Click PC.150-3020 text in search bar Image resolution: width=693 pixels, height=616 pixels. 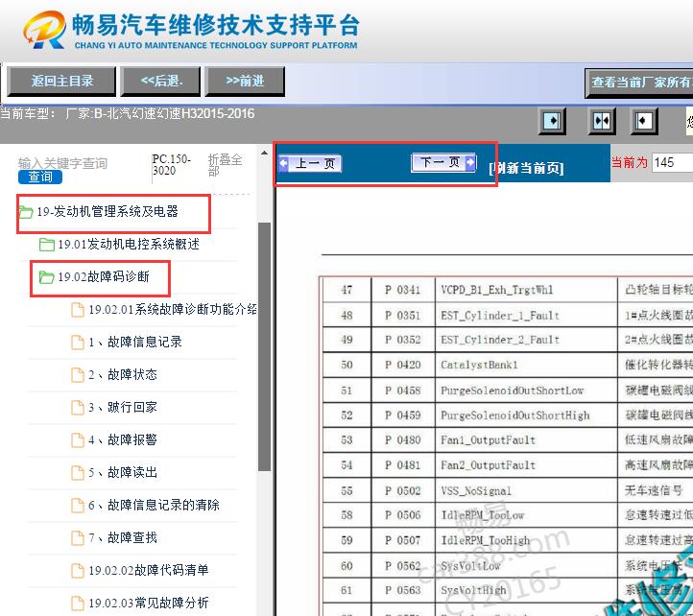point(172,165)
